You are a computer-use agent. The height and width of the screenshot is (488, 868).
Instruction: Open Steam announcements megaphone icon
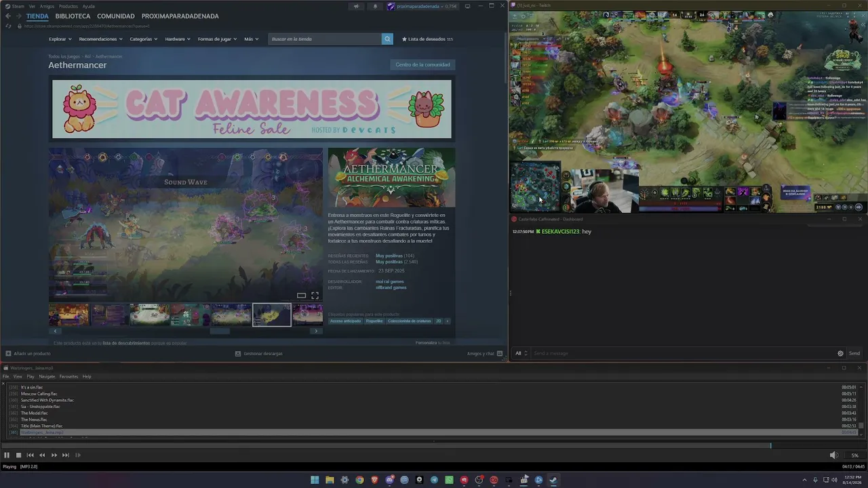coord(356,6)
